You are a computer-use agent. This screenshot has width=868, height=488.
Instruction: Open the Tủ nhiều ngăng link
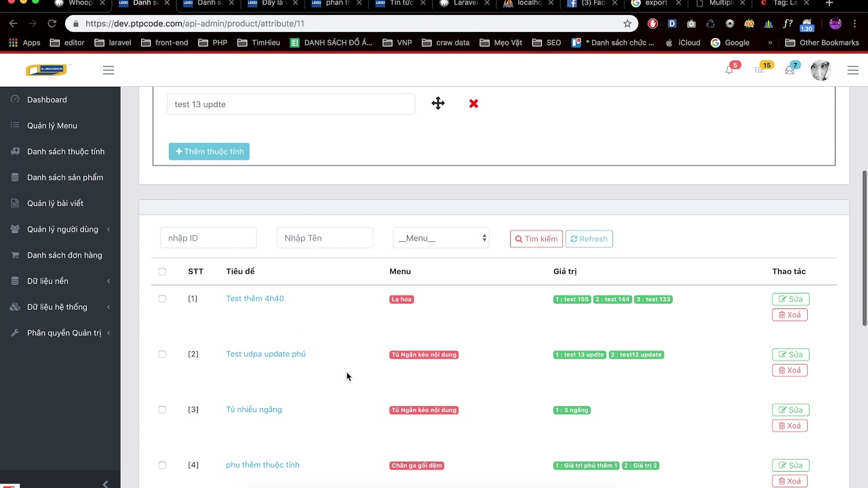(x=254, y=410)
